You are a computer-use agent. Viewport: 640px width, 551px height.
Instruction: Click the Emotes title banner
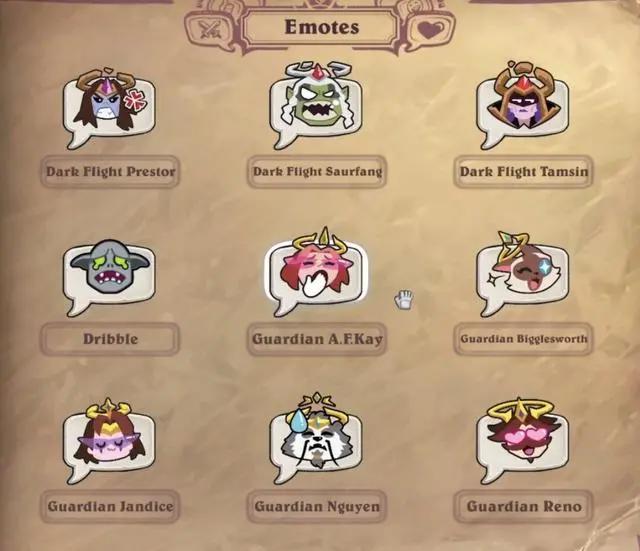pos(321,27)
